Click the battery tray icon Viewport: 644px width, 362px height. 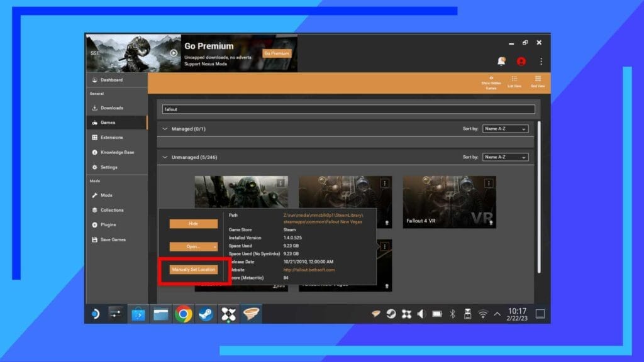point(437,314)
